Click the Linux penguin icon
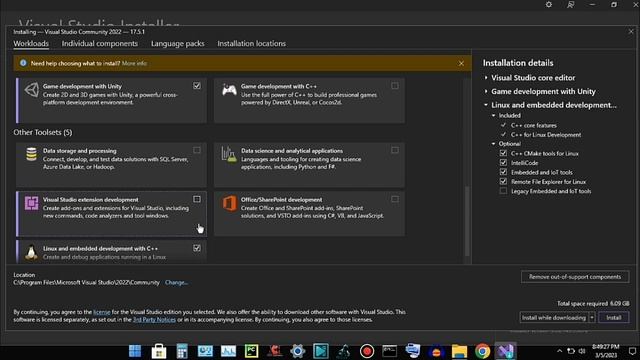The width and height of the screenshot is (640, 360). [31, 252]
